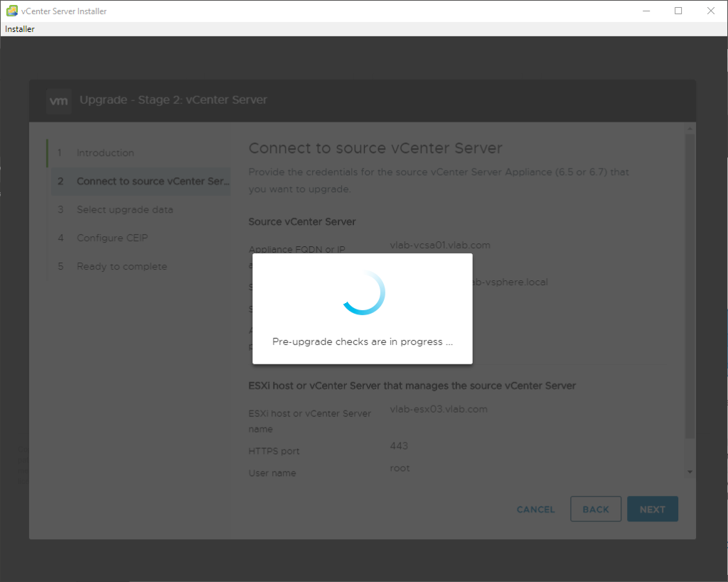Minimize the installer window

pos(646,11)
